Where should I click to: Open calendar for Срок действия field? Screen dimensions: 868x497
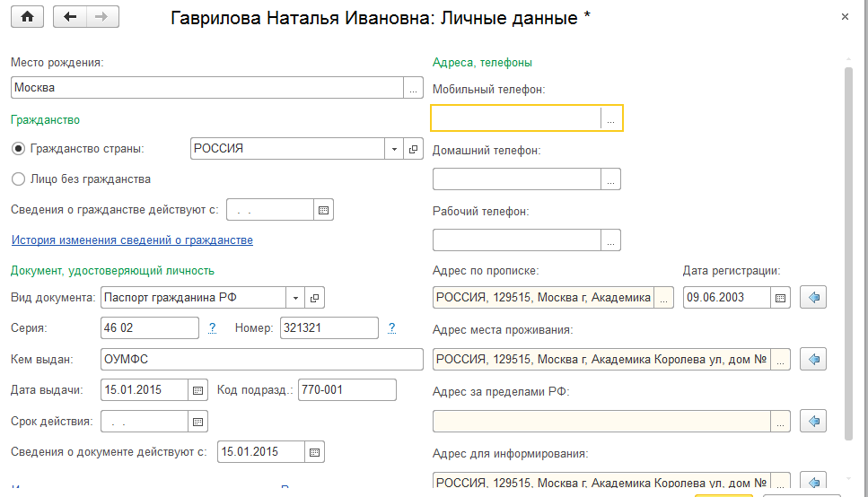(x=198, y=421)
